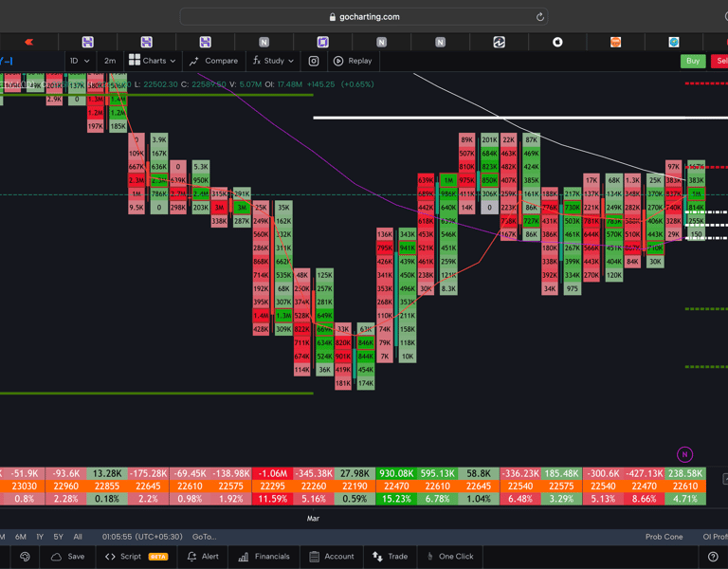Screen dimensions: 728x569
Task: Click the '4.71%' percentage cell
Action: [685, 499]
